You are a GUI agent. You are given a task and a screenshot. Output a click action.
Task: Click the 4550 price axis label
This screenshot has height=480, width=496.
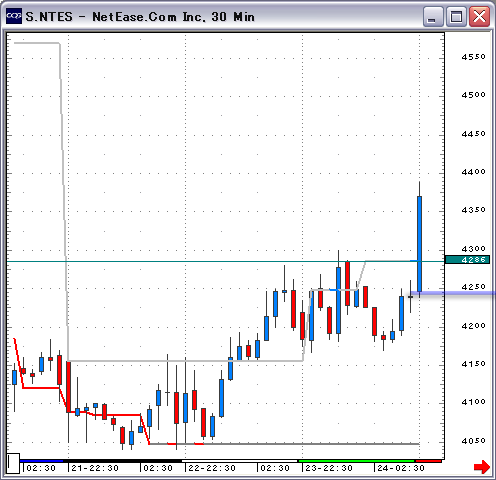[473, 57]
